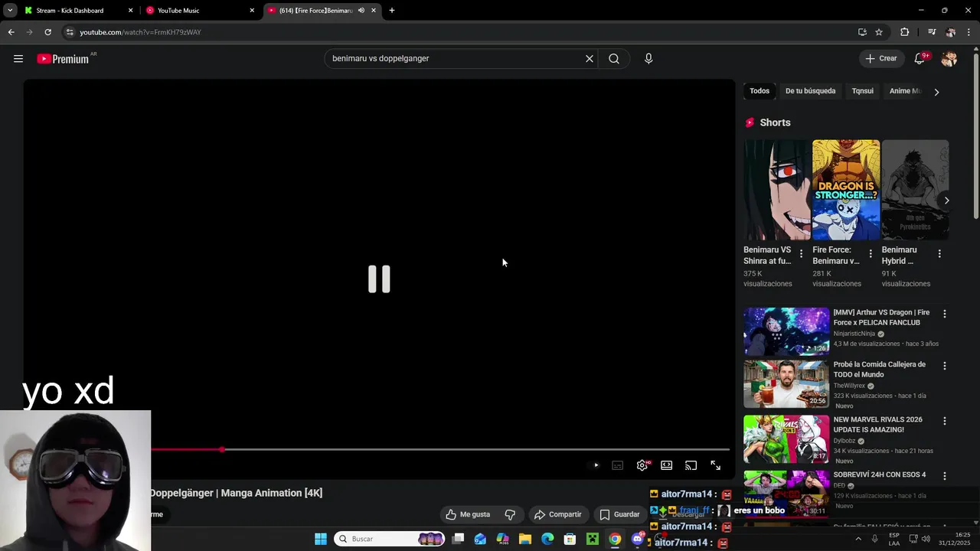View site information icon in address bar
Viewport: 980px width, 551px height.
click(70, 32)
